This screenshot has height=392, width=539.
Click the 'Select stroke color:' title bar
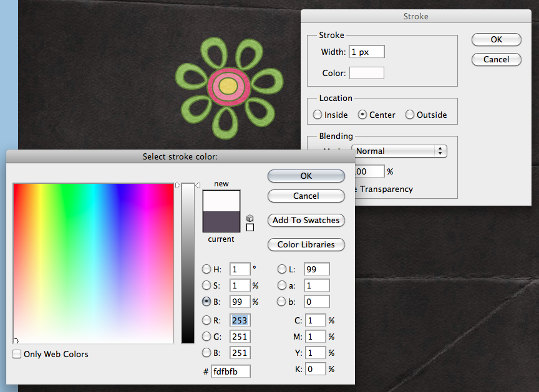point(180,156)
